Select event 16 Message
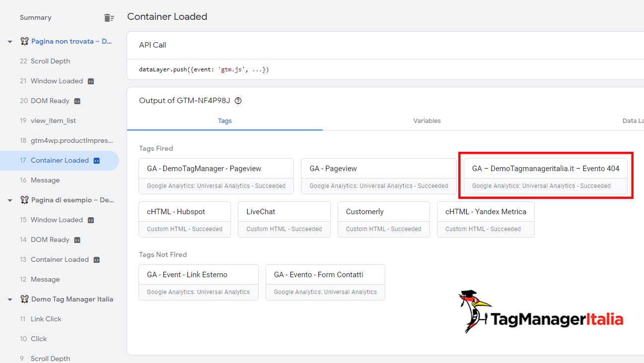The width and height of the screenshot is (644, 363). pyautogui.click(x=60, y=180)
